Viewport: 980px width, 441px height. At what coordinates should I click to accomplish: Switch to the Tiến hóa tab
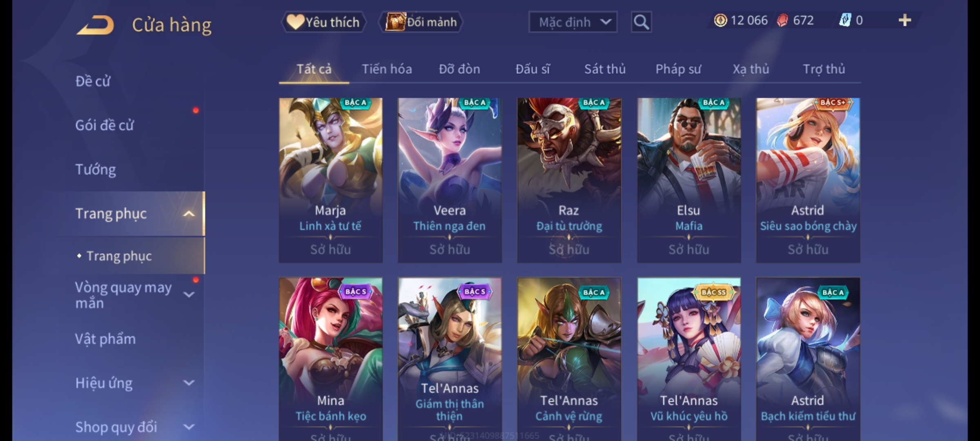pos(387,69)
